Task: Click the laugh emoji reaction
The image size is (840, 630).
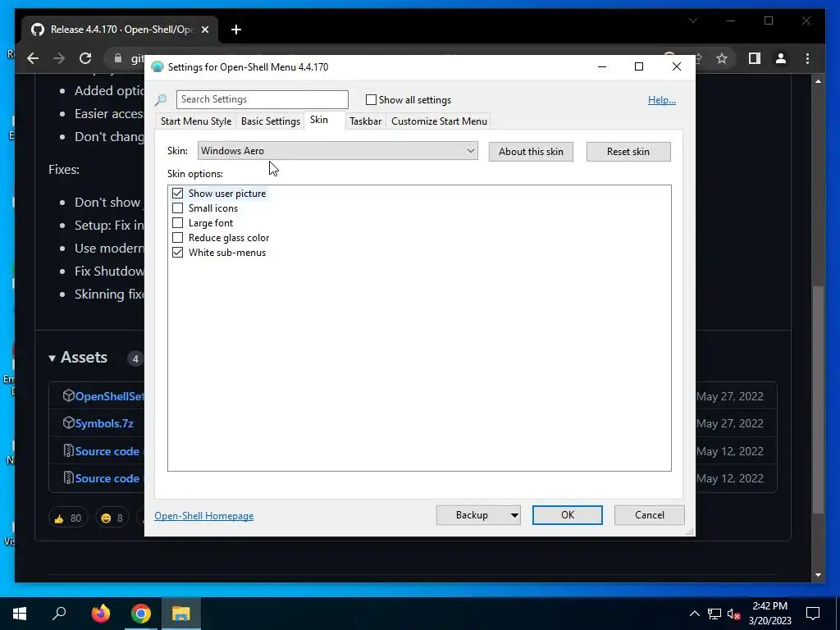Action: (x=112, y=518)
